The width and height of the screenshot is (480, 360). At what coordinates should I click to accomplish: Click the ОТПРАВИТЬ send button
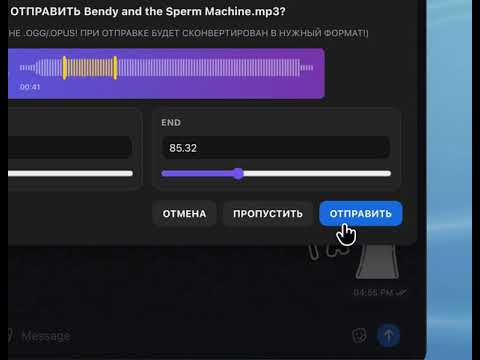point(361,213)
